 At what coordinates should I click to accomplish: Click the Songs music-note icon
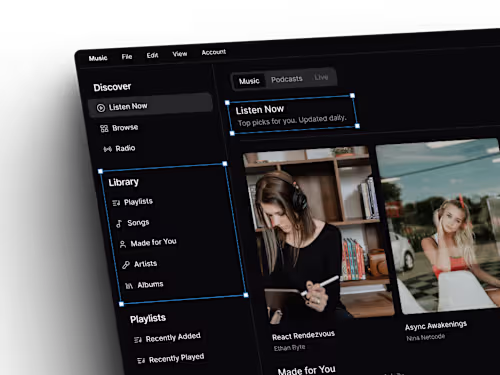[x=119, y=224]
